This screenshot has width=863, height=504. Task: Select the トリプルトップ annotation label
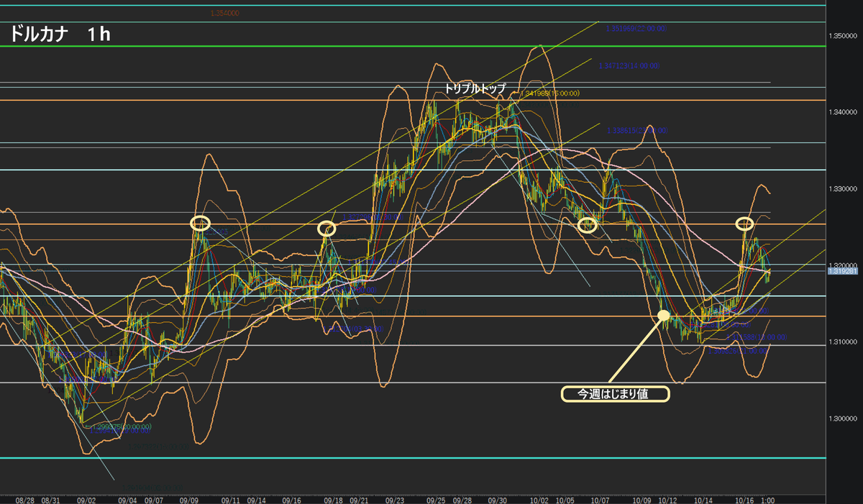(x=475, y=88)
